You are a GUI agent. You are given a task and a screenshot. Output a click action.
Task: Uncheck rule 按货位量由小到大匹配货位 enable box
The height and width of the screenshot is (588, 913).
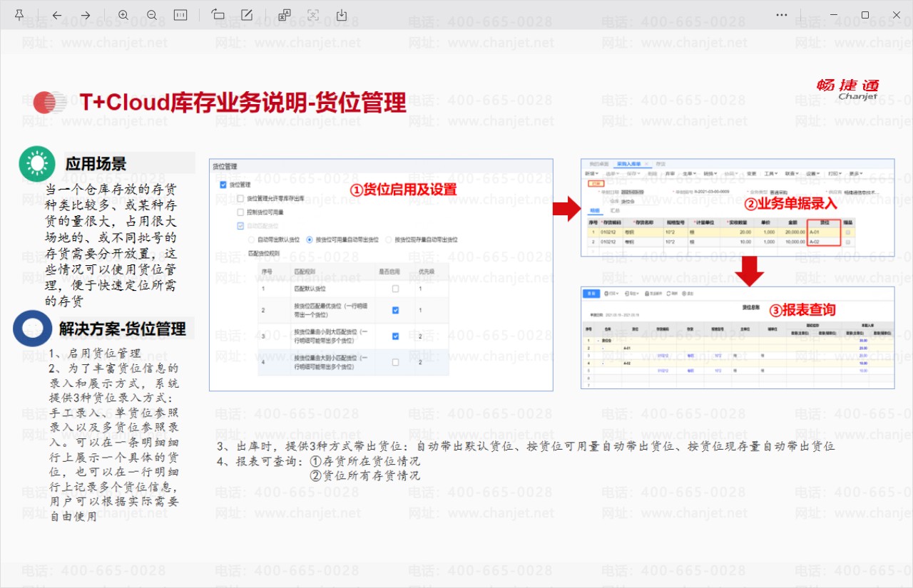click(x=395, y=336)
